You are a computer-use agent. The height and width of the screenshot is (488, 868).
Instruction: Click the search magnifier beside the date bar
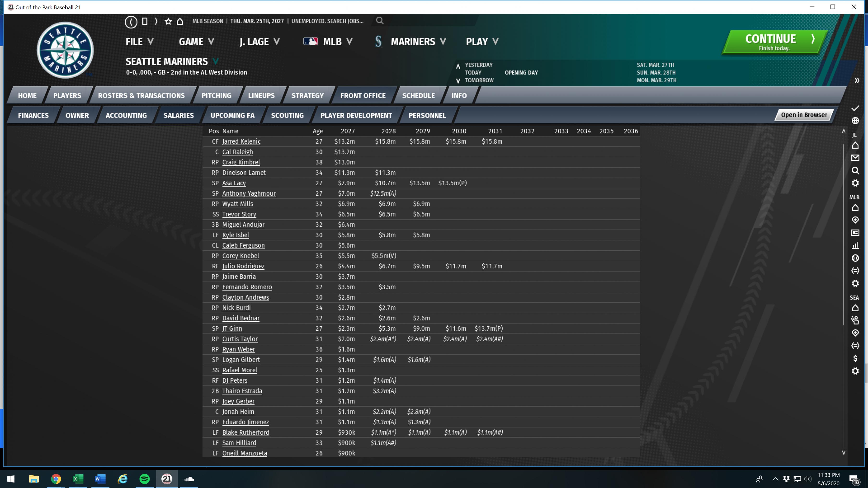pos(379,21)
